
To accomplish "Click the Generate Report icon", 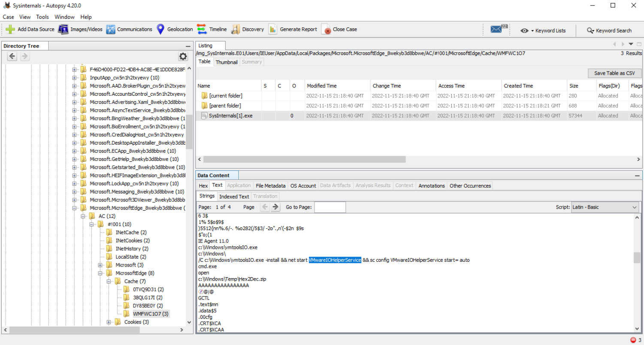I will pyautogui.click(x=273, y=29).
